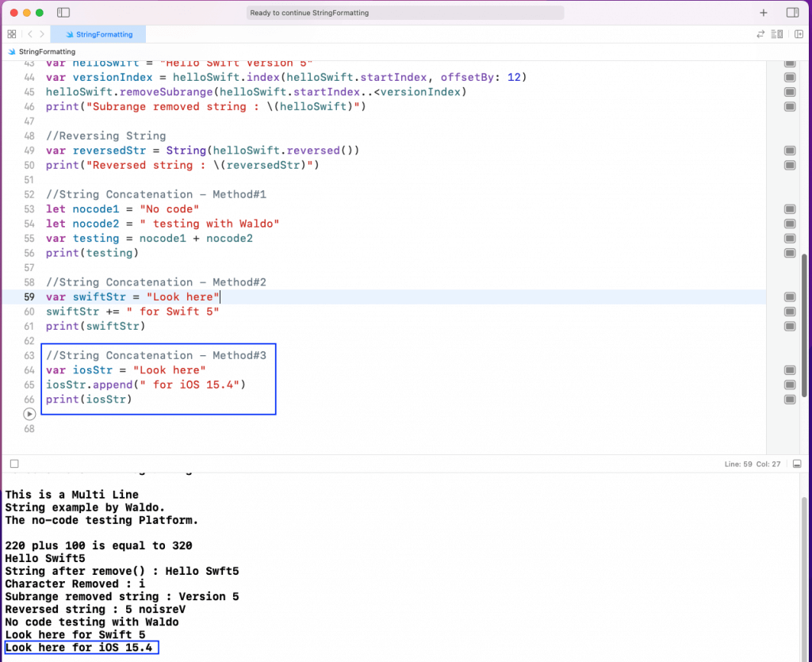Click the code review arrows icon
812x662 pixels.
(761, 34)
